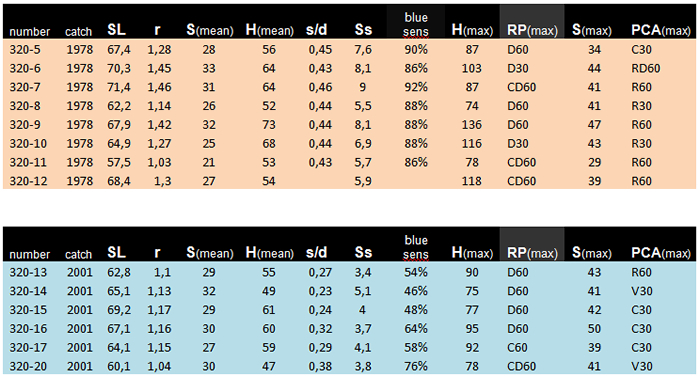Select the blue sens value 92%
This screenshot has width=700, height=377.
coord(416,87)
